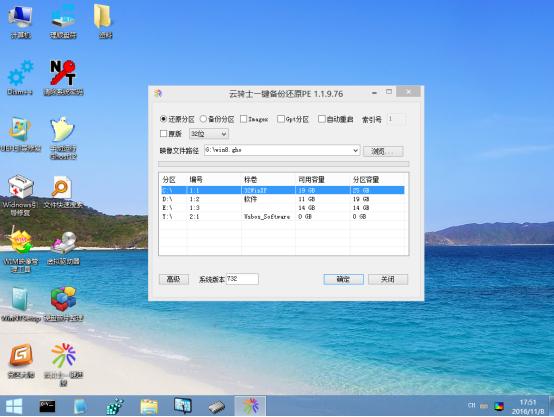The width and height of the screenshot is (554, 417).
Task: Open the UEFI boot repair desktop icon
Action: click(20, 134)
